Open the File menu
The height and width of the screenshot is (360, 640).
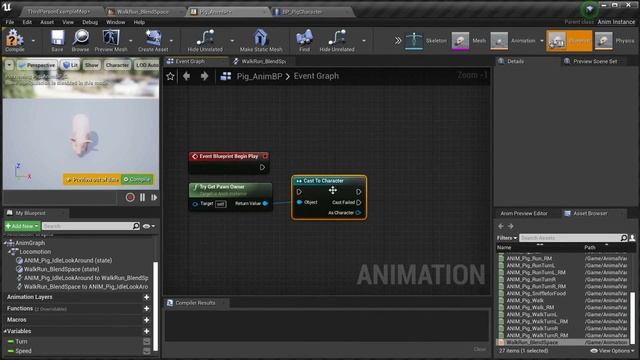click(10, 22)
